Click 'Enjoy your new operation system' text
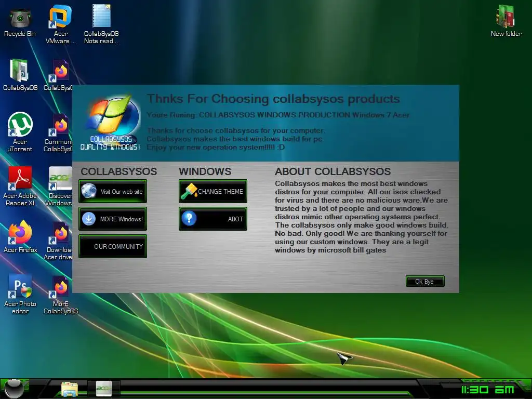This screenshot has height=399, width=532. 216,147
